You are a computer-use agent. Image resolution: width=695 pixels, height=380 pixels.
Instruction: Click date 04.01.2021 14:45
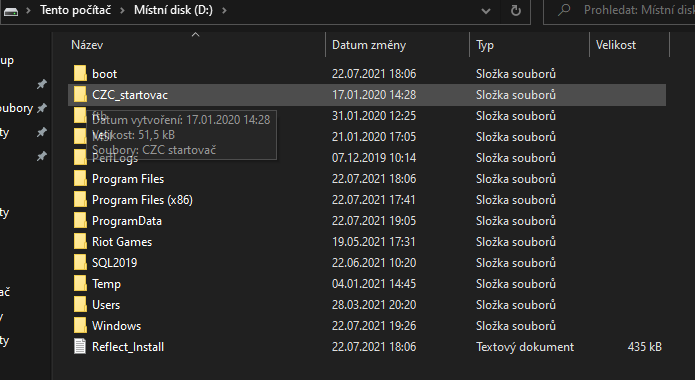pyautogui.click(x=374, y=284)
